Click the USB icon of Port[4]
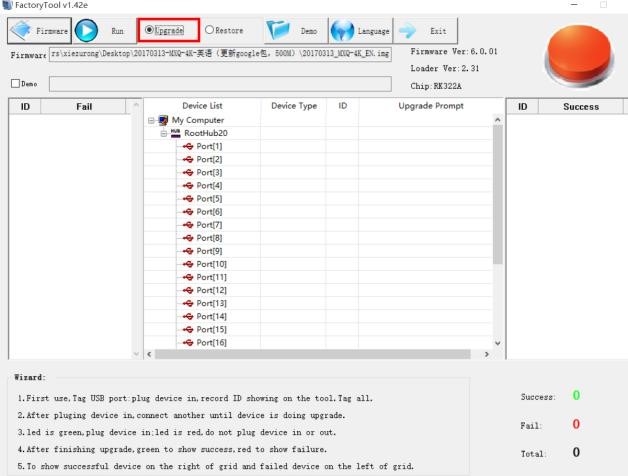Image resolution: width=628 pixels, height=476 pixels. tap(188, 186)
